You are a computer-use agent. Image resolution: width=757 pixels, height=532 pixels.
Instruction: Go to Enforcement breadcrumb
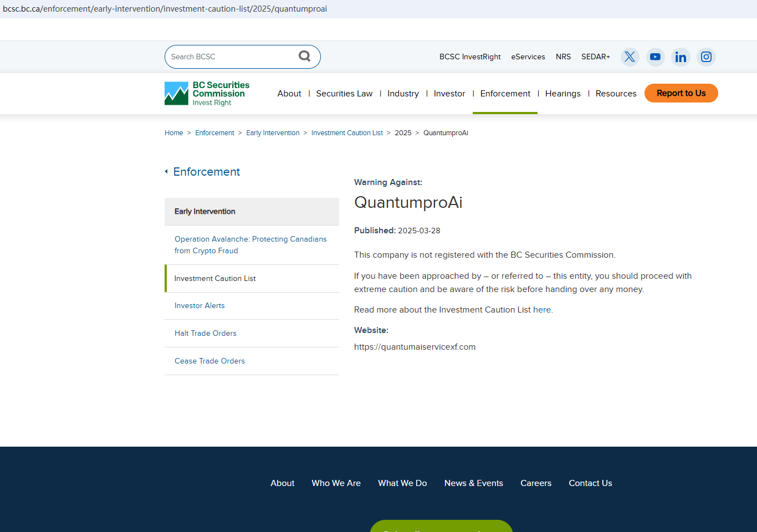(214, 133)
